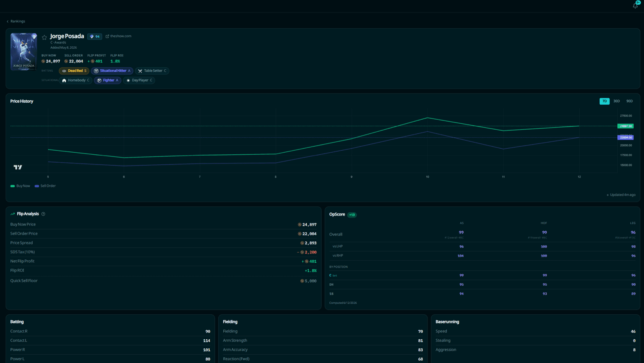Switch price history to 90D

[630, 101]
